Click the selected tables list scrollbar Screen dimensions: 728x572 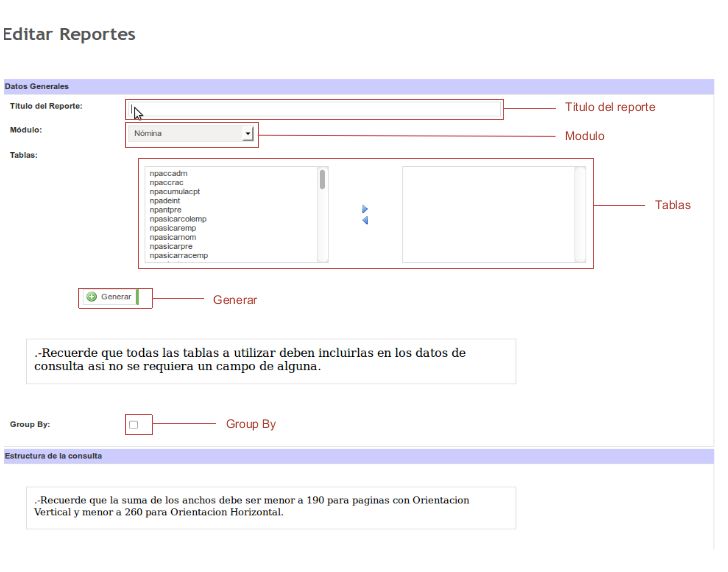pos(579,214)
